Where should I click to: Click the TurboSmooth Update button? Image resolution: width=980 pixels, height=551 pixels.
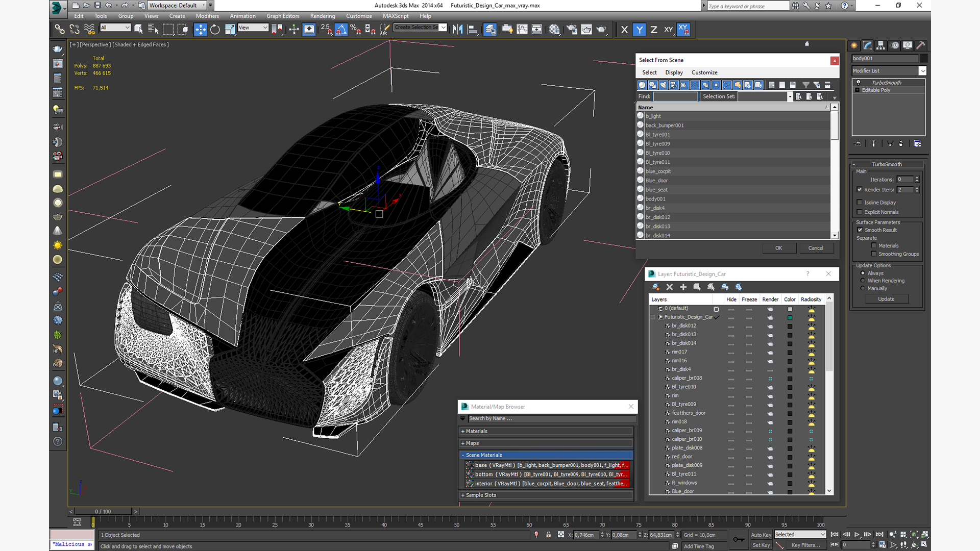pos(886,299)
